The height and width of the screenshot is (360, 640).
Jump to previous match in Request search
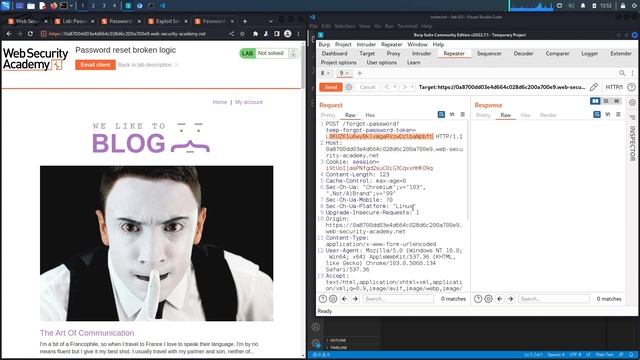(344, 299)
